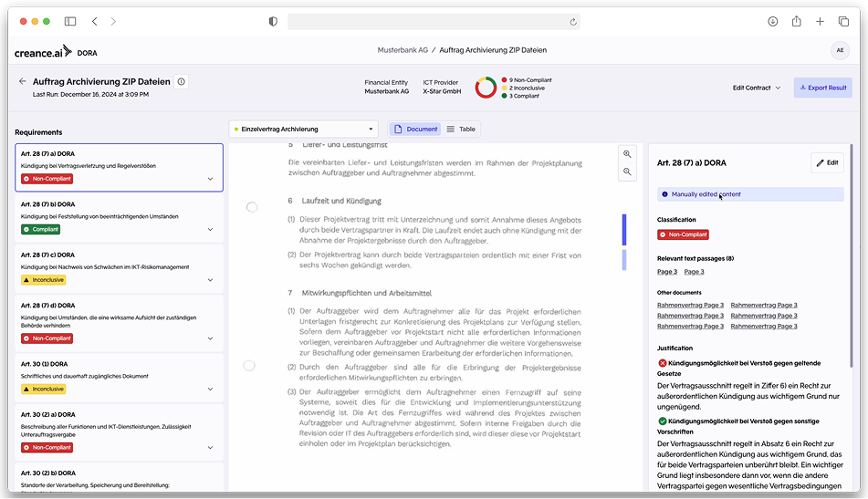
Task: Go forward with the browser forward arrow
Action: [113, 22]
